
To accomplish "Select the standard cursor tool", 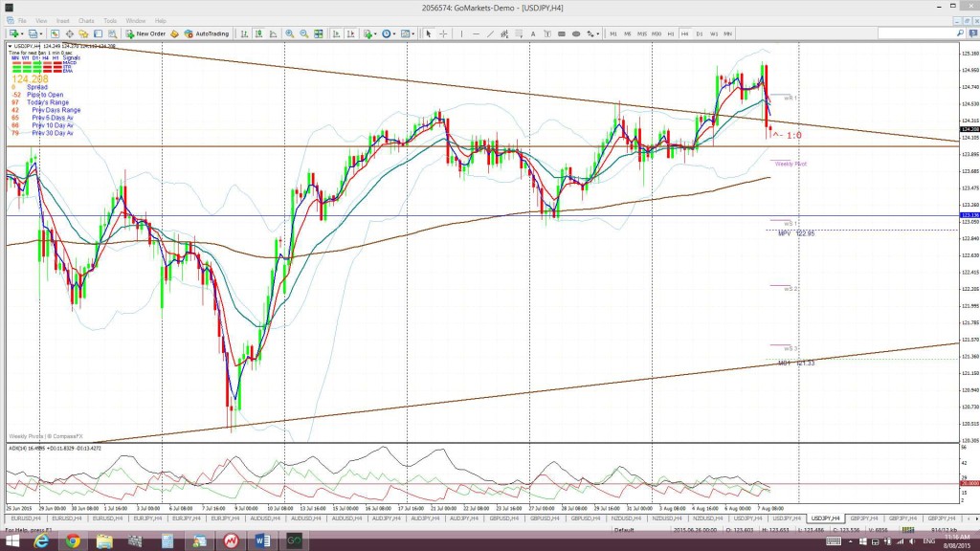I will coord(429,33).
